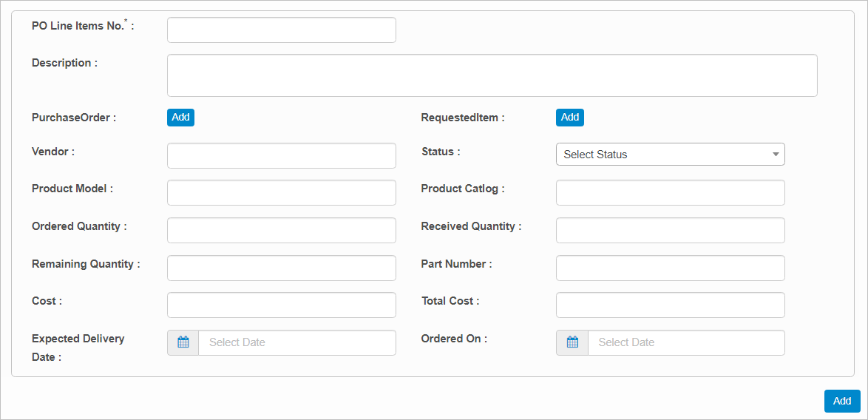The image size is (868, 420).
Task: Click the Ordered Quantity input
Action: [x=281, y=231]
